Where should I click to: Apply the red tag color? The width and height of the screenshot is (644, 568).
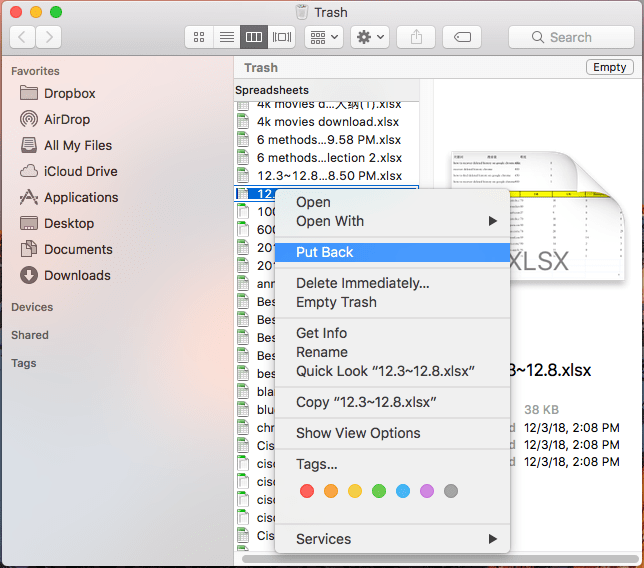(x=307, y=491)
